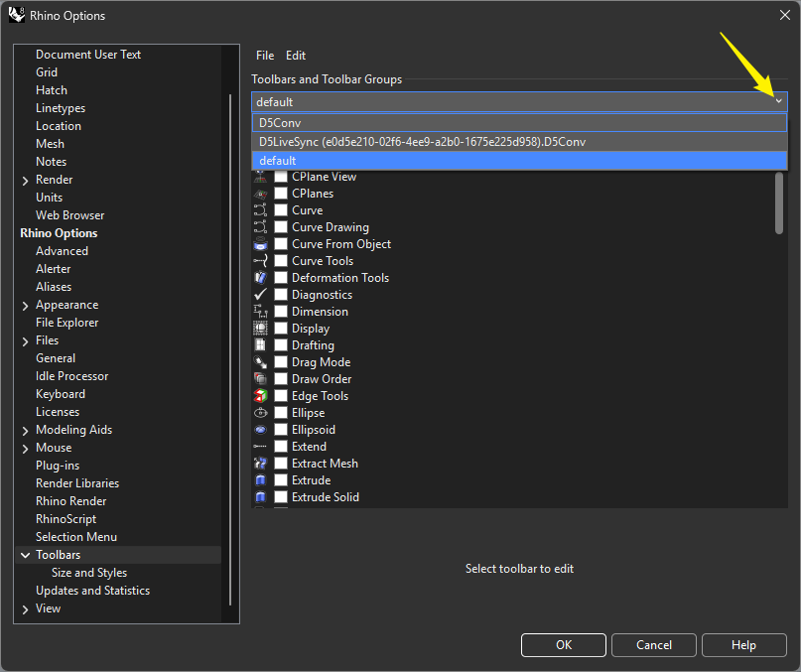Click the Drag Mode icon

[x=260, y=362]
